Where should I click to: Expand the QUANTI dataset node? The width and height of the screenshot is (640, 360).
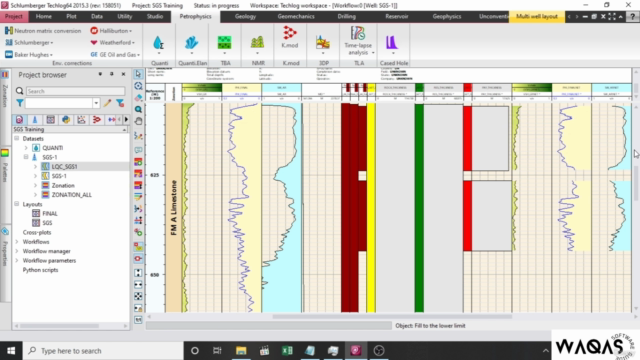(x=26, y=148)
